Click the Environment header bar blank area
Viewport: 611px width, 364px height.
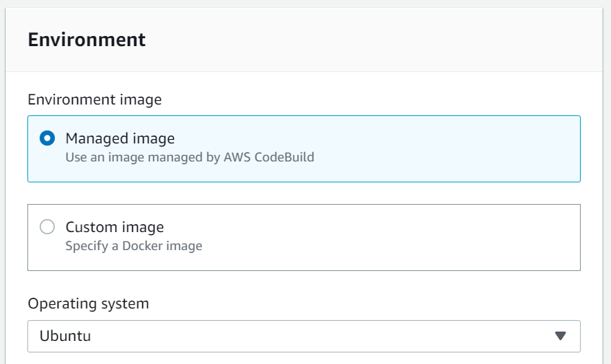pos(397,40)
